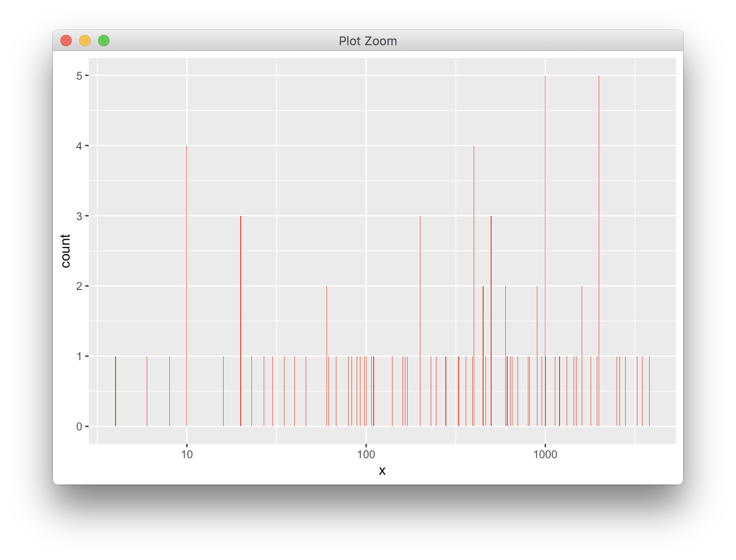
Task: Click the x axis label
Action: click(382, 470)
